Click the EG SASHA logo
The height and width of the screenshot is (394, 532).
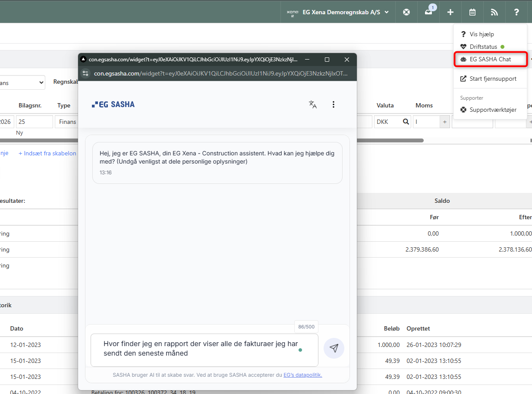(113, 104)
